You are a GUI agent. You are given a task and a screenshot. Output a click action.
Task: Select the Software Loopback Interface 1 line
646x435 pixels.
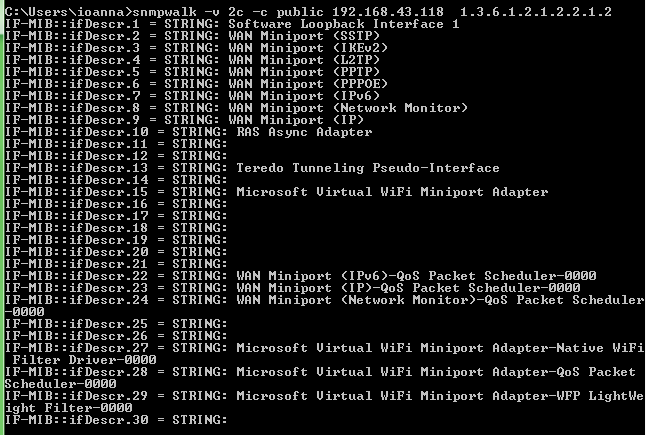(x=232, y=24)
